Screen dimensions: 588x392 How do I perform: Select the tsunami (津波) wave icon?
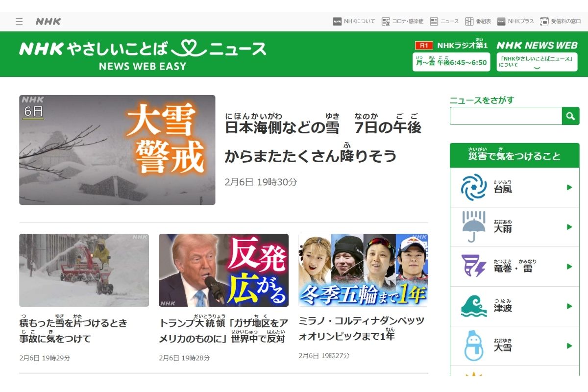coord(473,306)
